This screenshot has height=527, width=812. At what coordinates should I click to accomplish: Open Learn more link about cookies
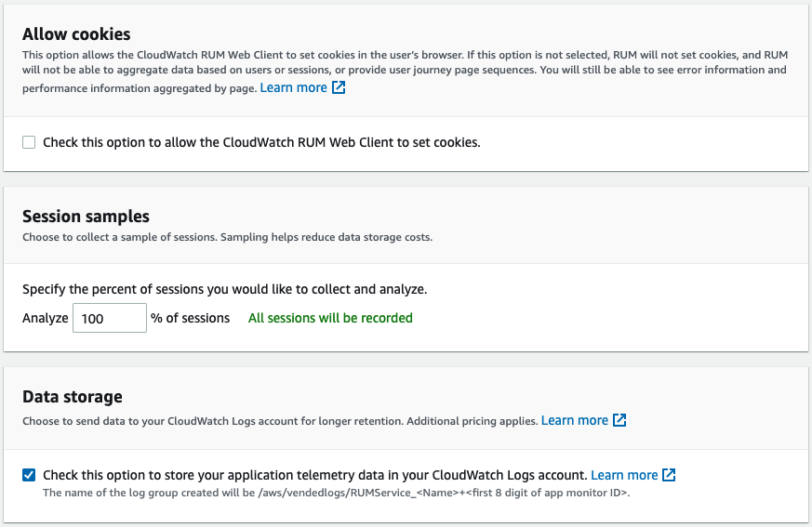tap(294, 88)
